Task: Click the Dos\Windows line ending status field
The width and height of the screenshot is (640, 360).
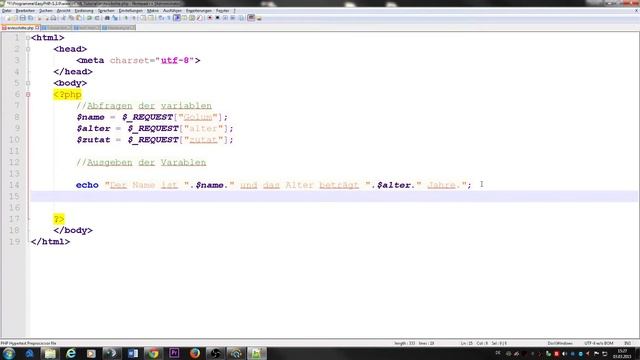Action: (560, 343)
